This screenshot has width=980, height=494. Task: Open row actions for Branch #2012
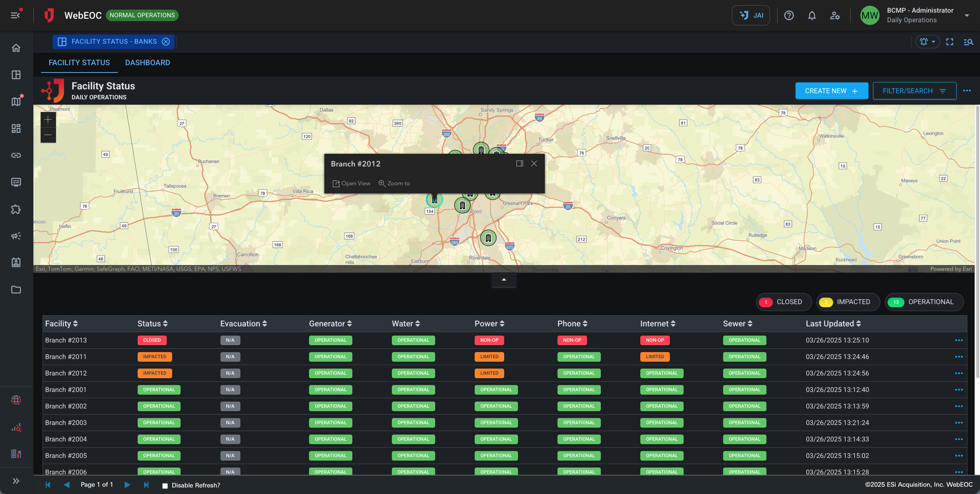959,373
